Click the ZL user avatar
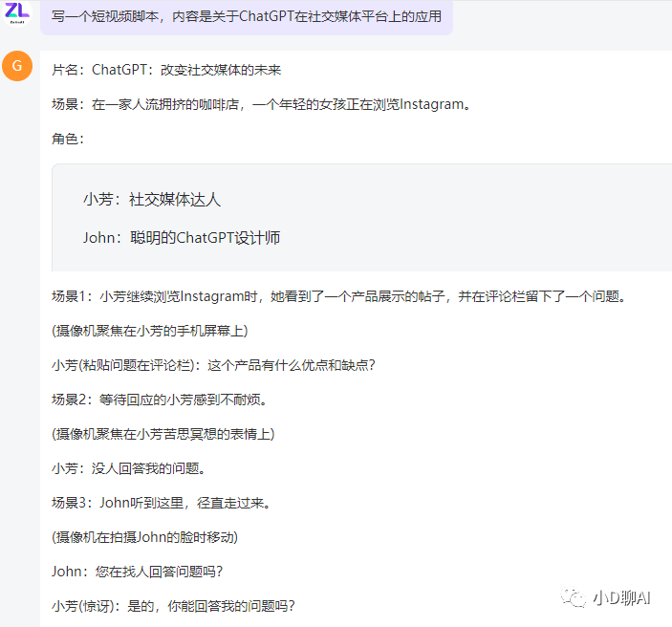The image size is (672, 627). click(x=16, y=12)
